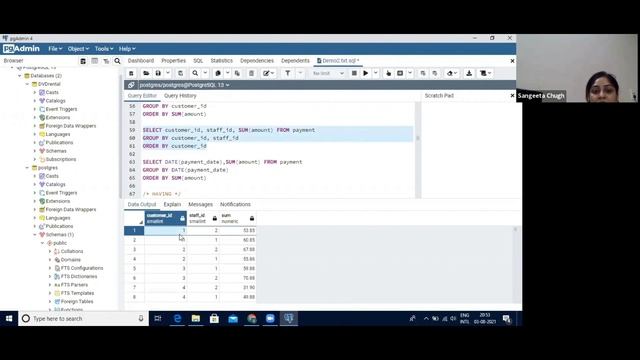Click the Stop query square icon
640x360 pixels.
pos(354,73)
